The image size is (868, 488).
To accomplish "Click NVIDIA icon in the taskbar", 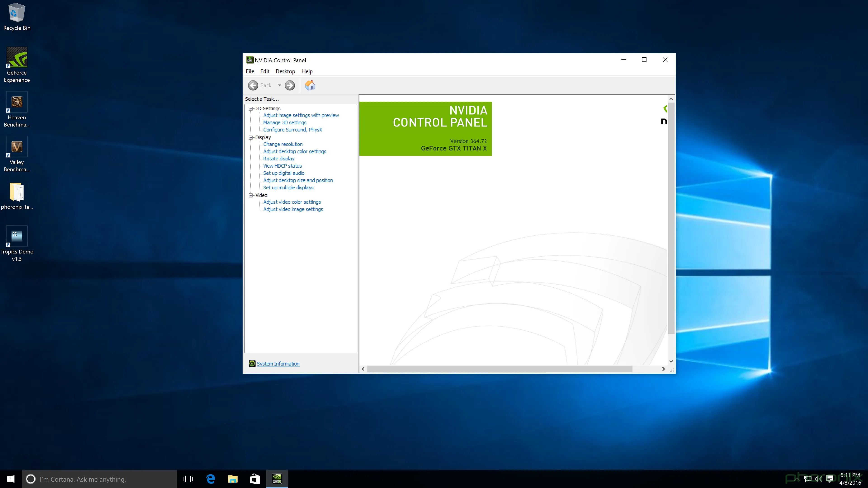I will click(x=277, y=479).
